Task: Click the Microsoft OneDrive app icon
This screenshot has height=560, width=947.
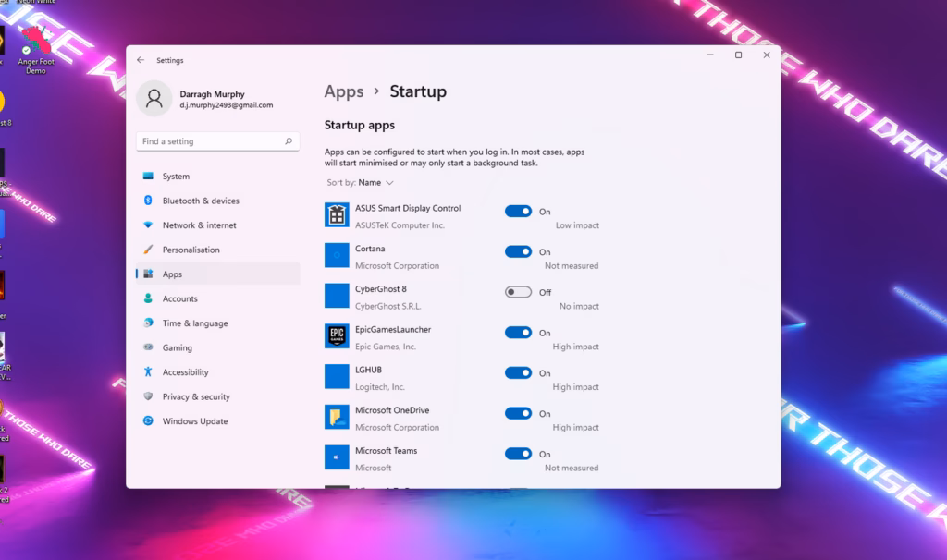Action: click(x=337, y=417)
